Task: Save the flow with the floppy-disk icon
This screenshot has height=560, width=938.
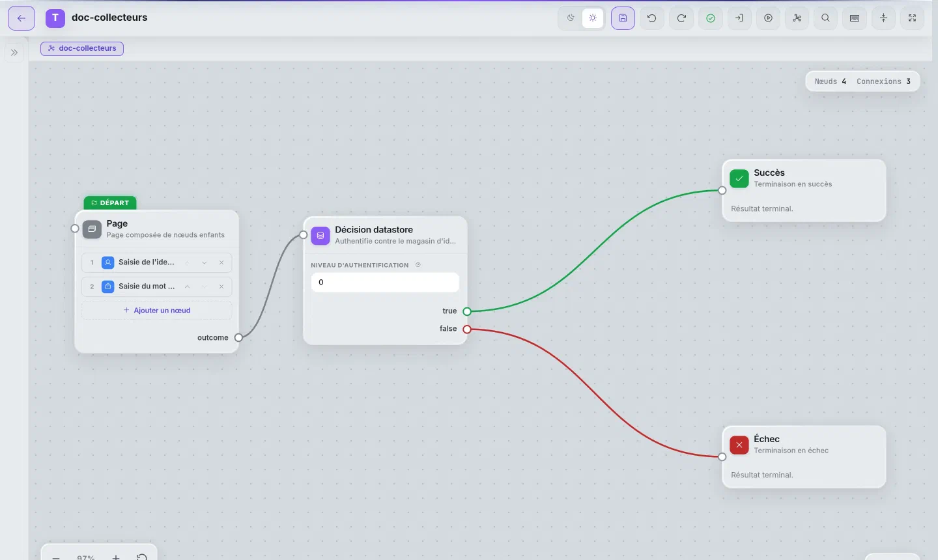Action: pyautogui.click(x=623, y=18)
